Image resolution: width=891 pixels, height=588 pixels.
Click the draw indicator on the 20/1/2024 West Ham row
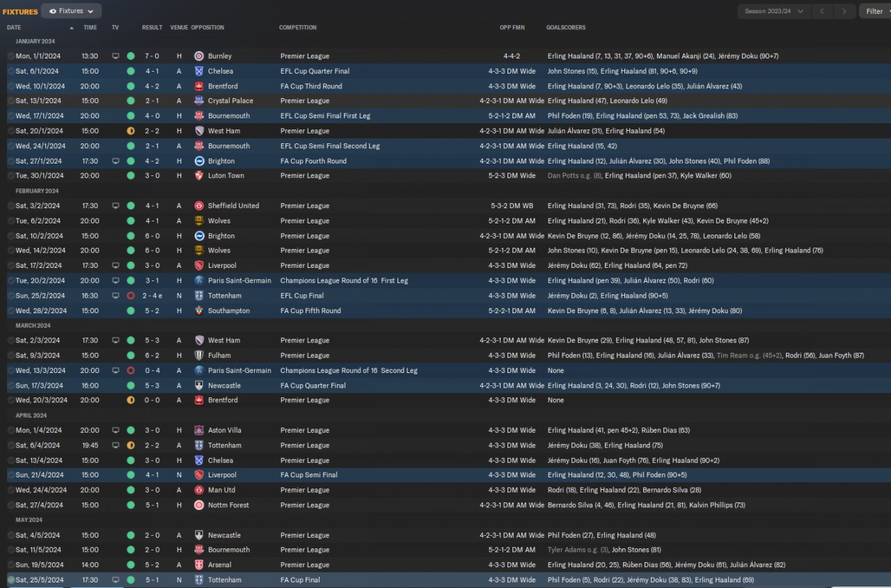coord(130,131)
